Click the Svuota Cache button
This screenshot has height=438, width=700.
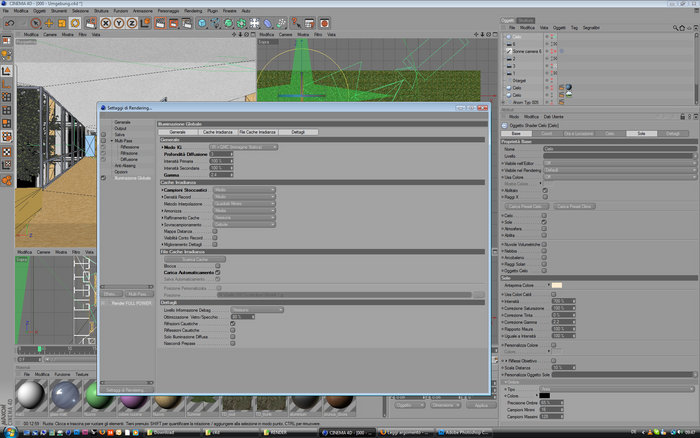point(195,259)
